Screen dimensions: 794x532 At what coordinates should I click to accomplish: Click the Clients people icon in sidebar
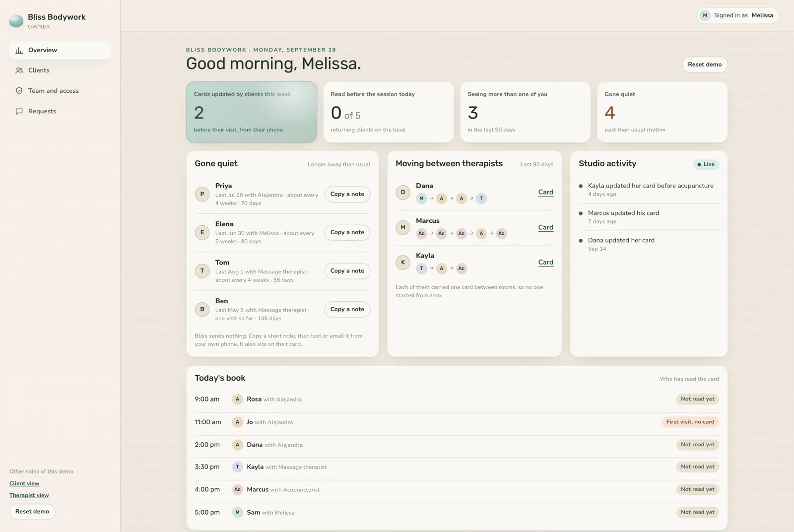pyautogui.click(x=19, y=70)
